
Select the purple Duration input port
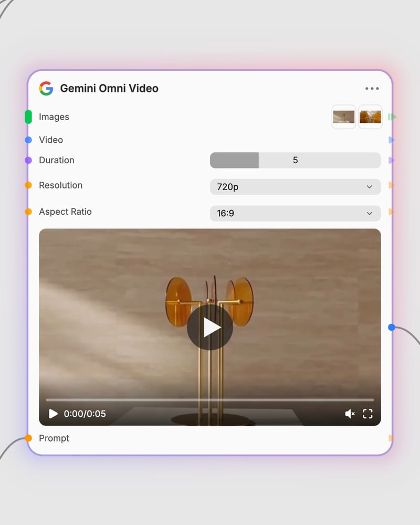coord(28,160)
